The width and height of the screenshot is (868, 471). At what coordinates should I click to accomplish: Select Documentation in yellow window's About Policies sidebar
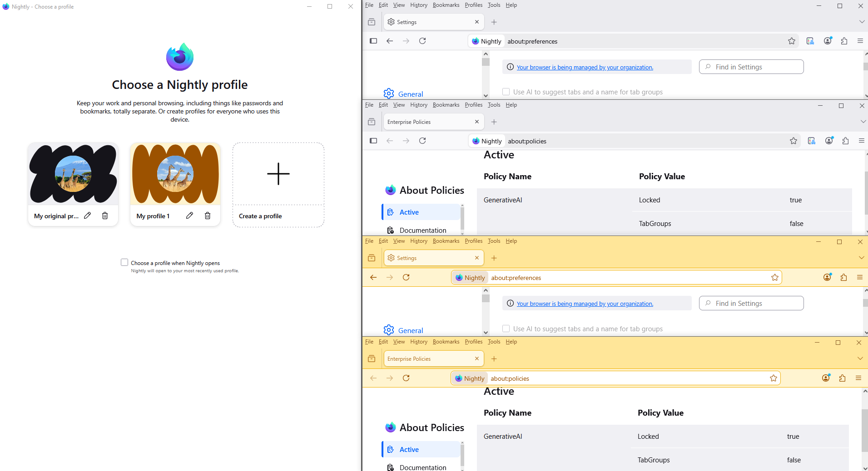tap(422, 467)
